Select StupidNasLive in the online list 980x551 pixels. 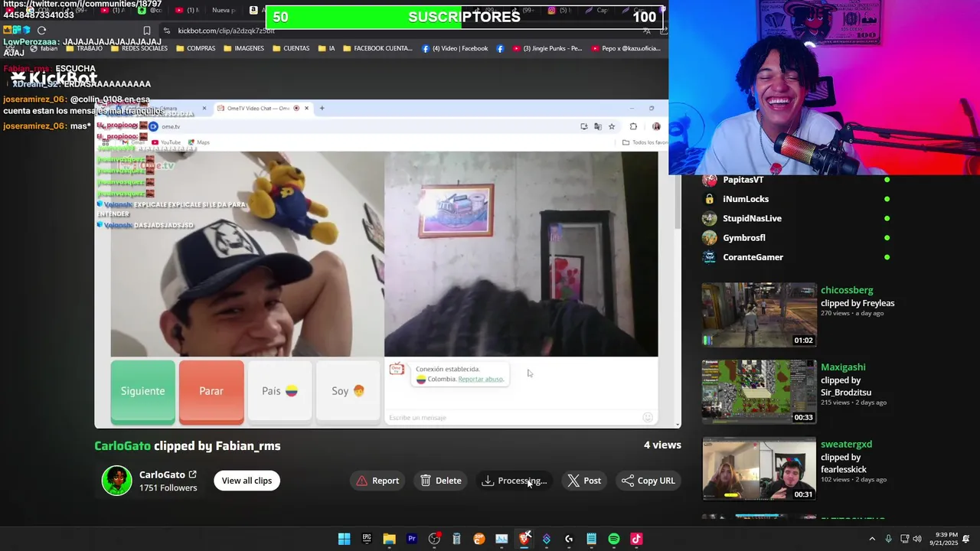[x=752, y=218]
